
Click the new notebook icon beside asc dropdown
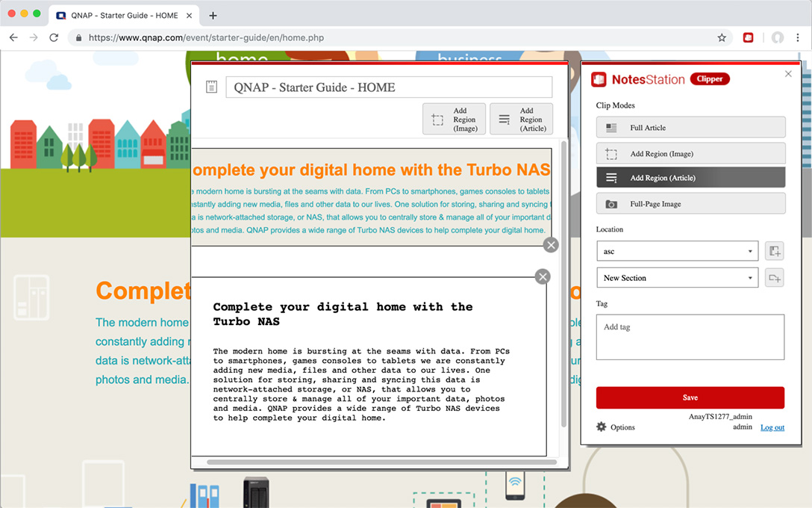[774, 250]
